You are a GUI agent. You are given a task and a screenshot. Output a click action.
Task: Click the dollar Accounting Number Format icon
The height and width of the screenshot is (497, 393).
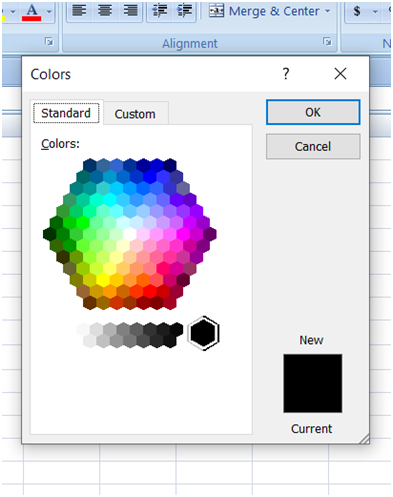357,11
